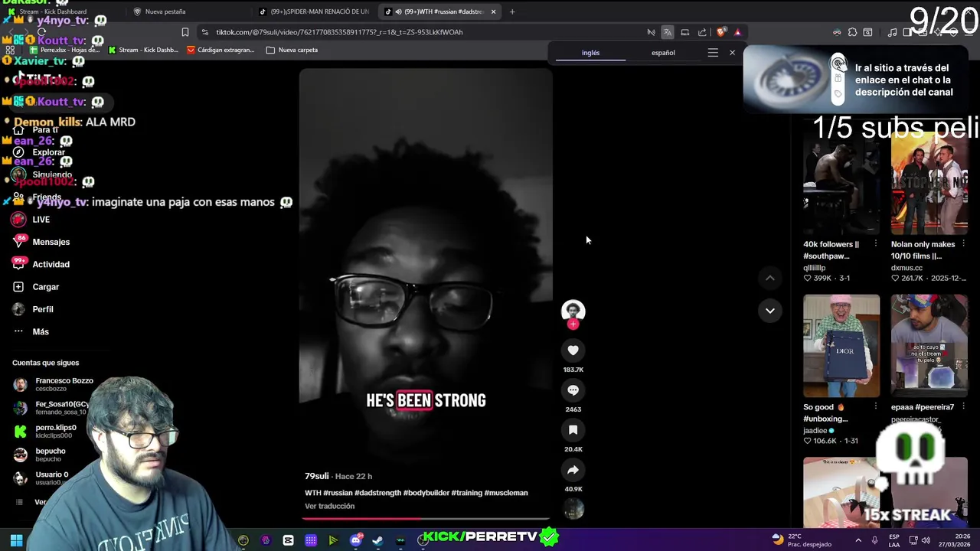The image size is (980, 551).
Task: Like the video with the heart icon
Action: coord(573,350)
